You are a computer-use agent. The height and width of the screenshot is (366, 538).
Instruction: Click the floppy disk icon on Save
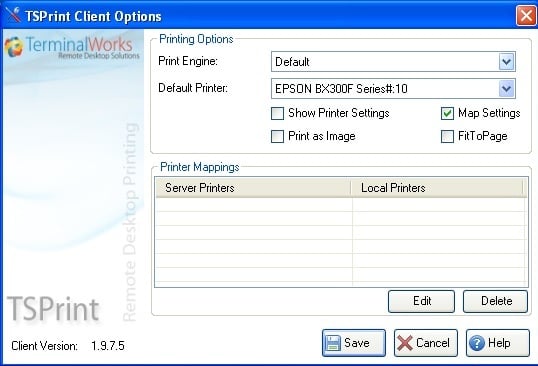point(333,343)
